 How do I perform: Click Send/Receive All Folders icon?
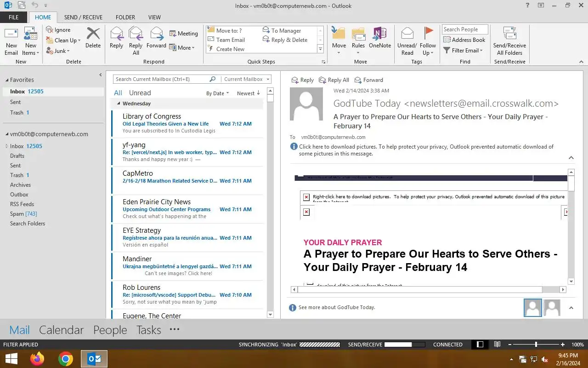(509, 34)
